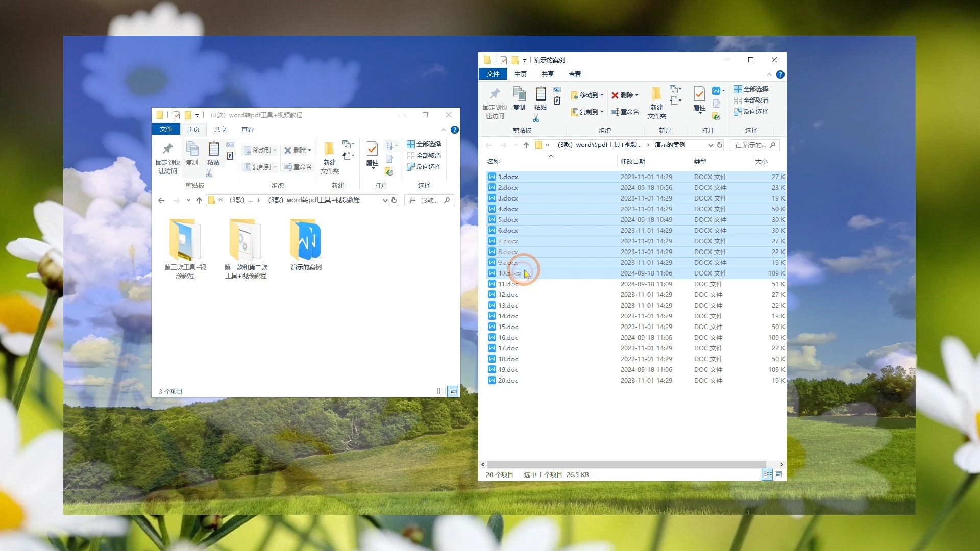
Task: Create New Folder in left window
Action: pyautogui.click(x=329, y=159)
